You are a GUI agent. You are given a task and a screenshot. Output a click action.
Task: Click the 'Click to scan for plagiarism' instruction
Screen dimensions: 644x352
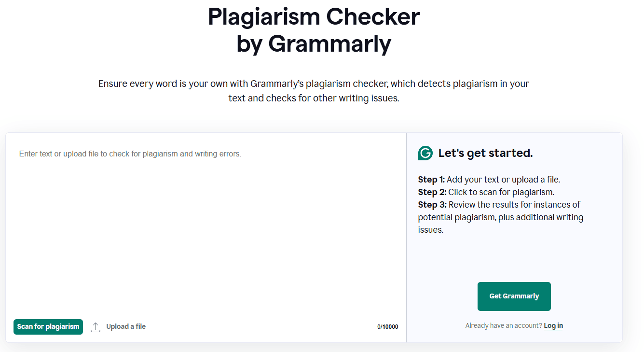501,192
